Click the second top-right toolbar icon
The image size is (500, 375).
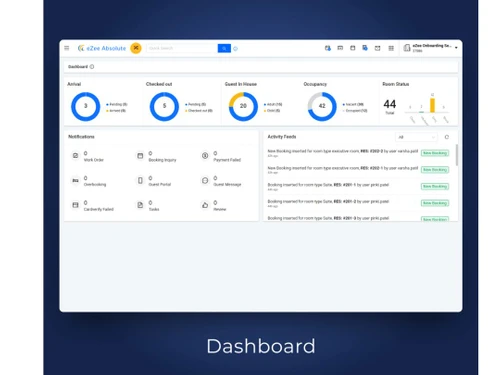tap(340, 48)
